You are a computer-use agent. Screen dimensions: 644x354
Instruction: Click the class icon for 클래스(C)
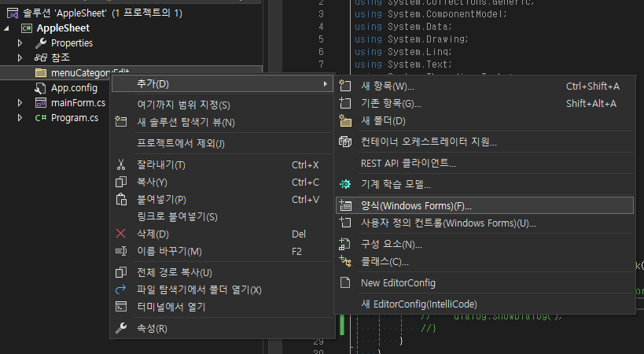[x=345, y=261]
